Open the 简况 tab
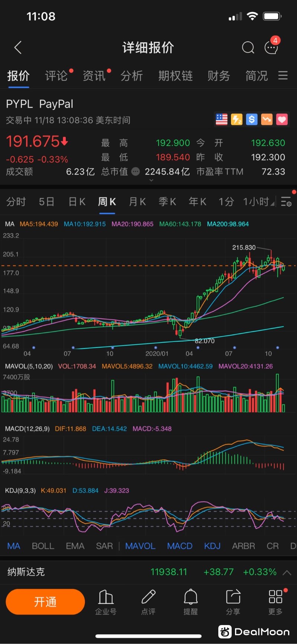 coord(257,76)
